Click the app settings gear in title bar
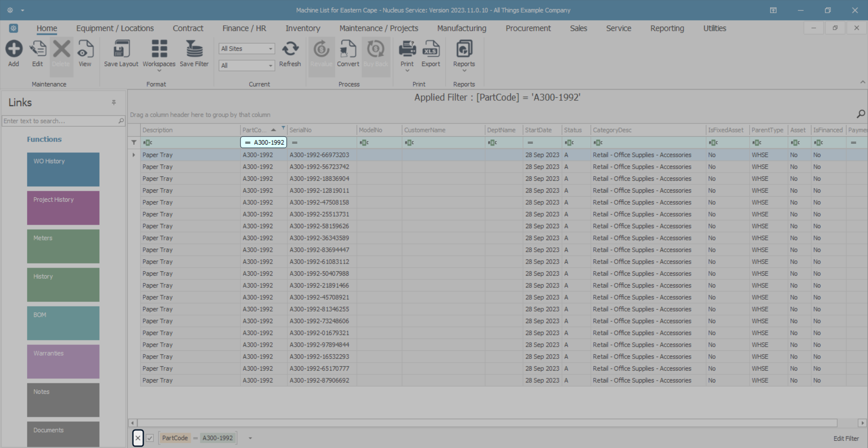Screen dimensions: 868x448 point(10,10)
